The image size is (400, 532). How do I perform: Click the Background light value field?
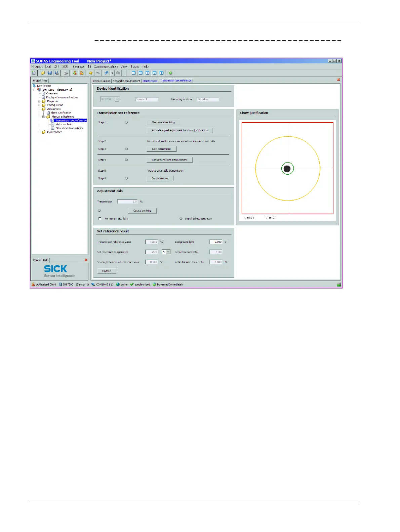pyautogui.click(x=216, y=242)
